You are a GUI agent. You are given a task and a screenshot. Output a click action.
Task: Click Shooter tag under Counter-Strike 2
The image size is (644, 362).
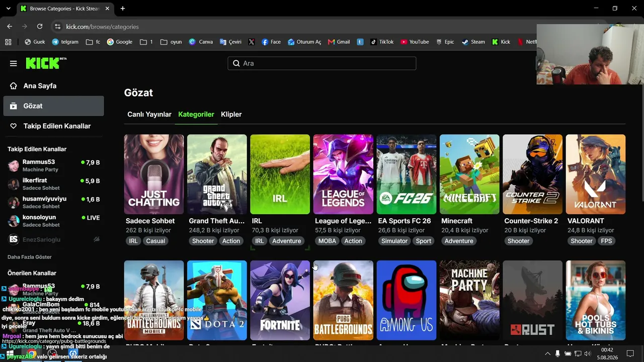[x=519, y=241]
